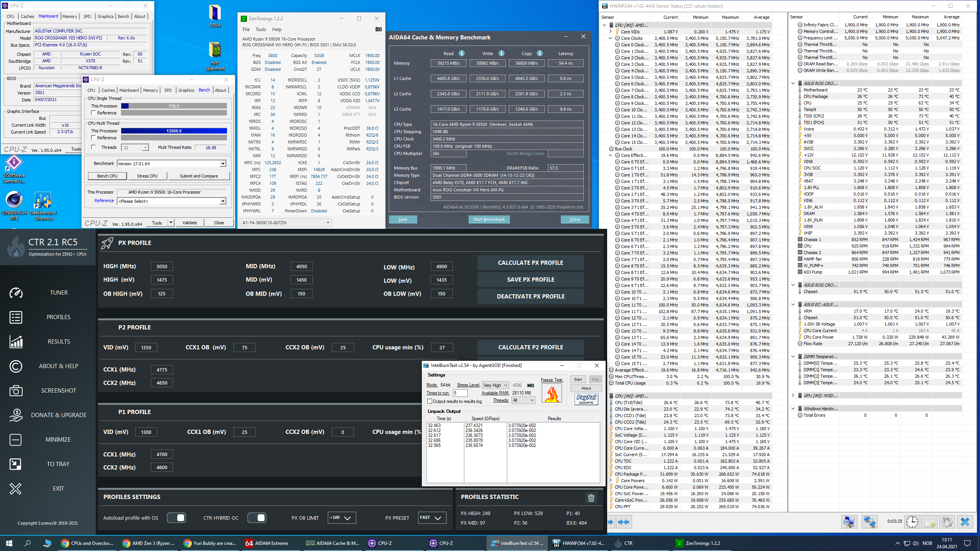980x551 pixels.
Task: Open ZenTimings Help menu
Action: 277,29
